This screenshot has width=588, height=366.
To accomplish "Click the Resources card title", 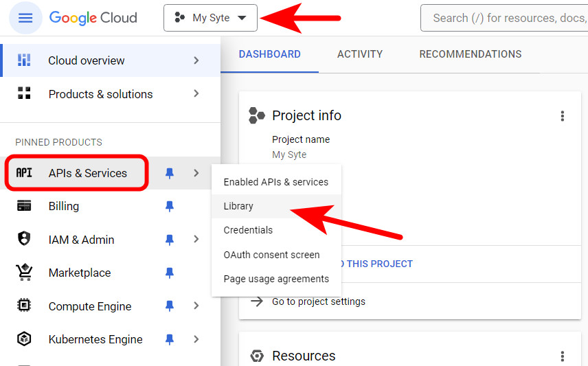I will [304, 356].
